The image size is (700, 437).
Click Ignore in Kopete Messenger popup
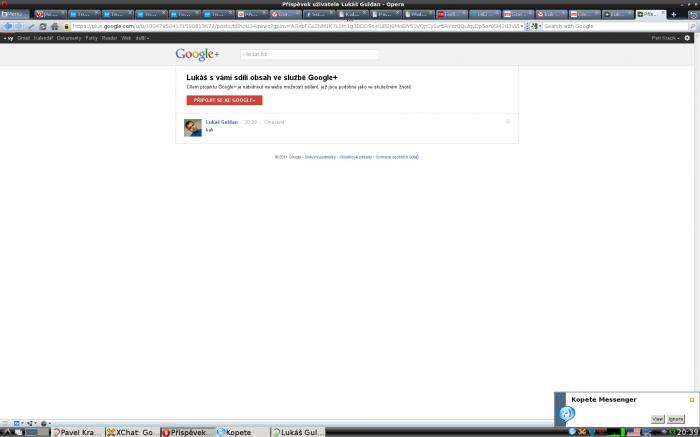click(676, 419)
